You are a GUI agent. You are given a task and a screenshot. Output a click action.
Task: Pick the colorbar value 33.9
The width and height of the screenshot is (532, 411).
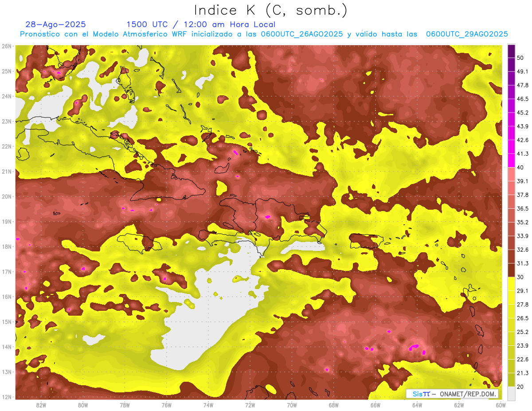[x=523, y=236]
